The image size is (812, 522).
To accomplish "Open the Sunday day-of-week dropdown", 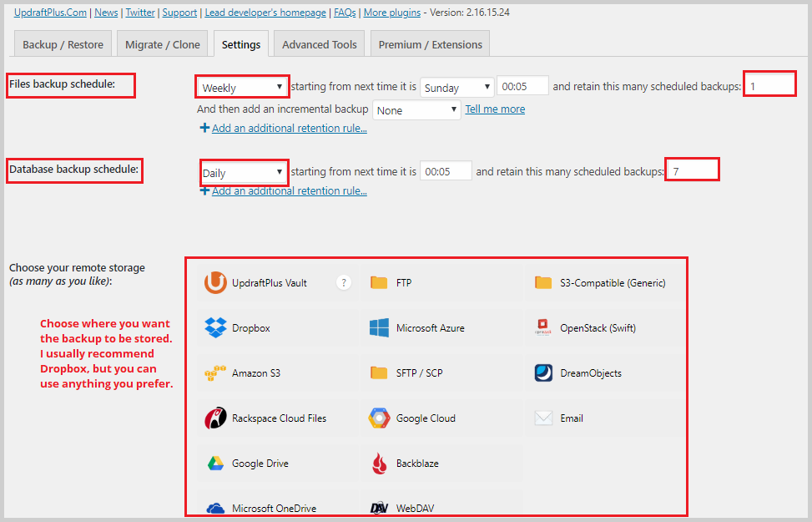I will [x=456, y=87].
